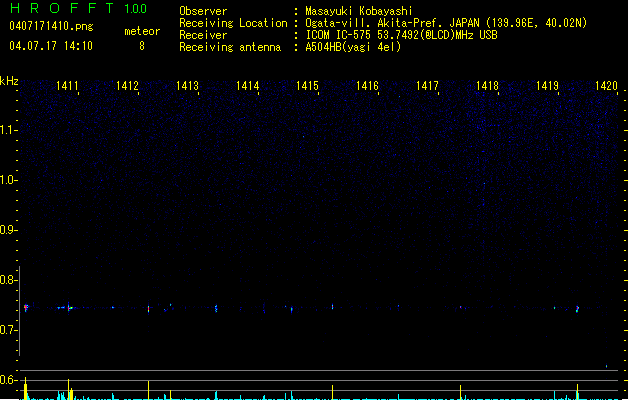Click the yellow power spike after 1417
Screen dimensions: 629x400
pyautogui.click(x=461, y=392)
